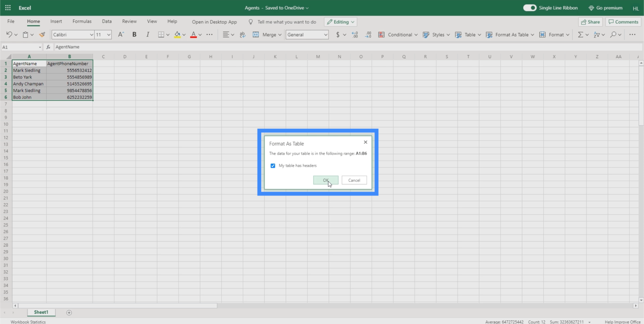Image resolution: width=644 pixels, height=324 pixels.
Task: Click OK in Format As Table dialog
Action: [x=325, y=180]
